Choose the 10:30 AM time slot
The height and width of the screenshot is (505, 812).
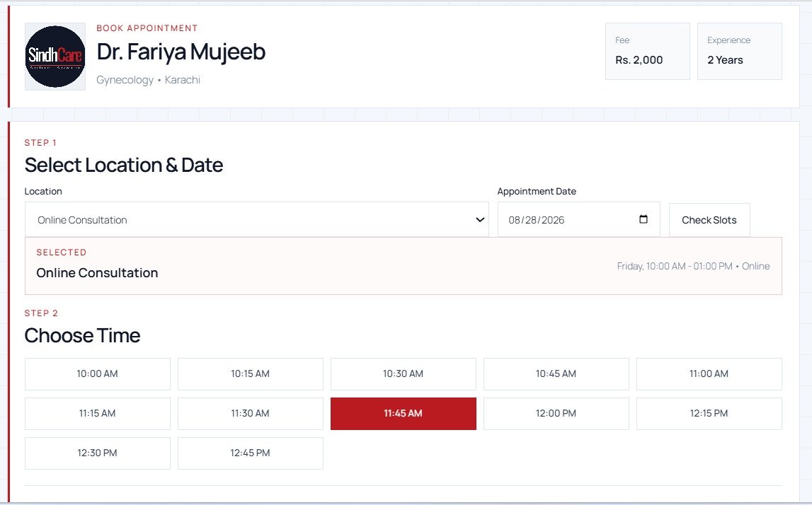click(x=404, y=374)
